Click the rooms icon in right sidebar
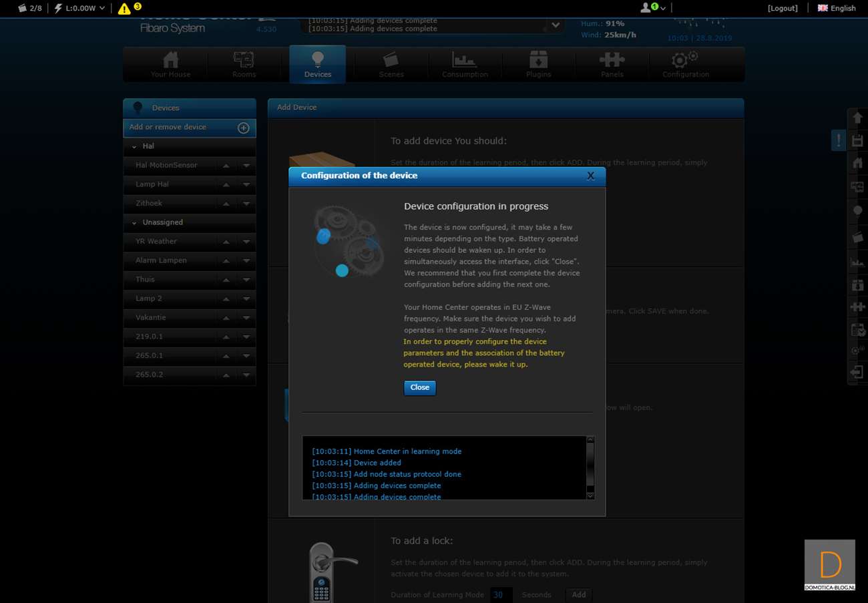Viewport: 868px width, 603px height. click(858, 187)
